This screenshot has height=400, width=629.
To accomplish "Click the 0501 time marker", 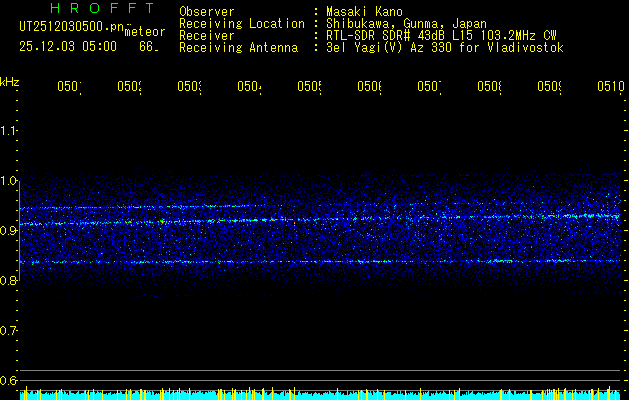I will (x=69, y=87).
